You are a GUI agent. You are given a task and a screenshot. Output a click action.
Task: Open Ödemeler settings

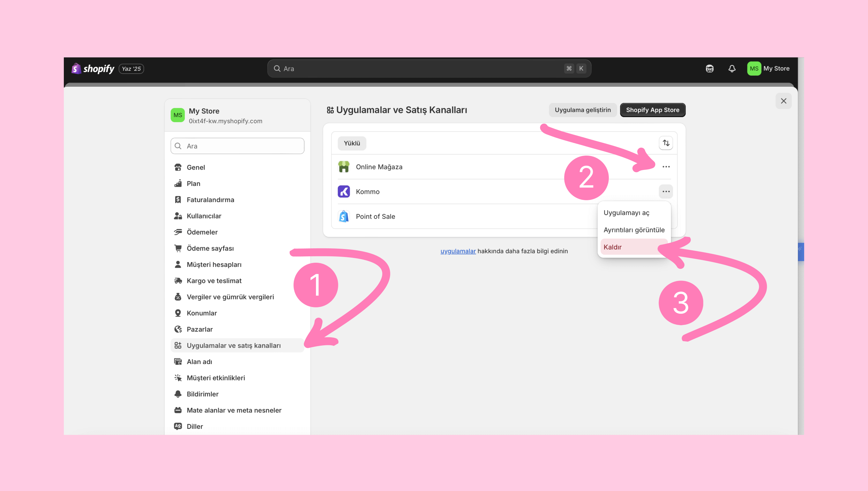tap(237, 232)
